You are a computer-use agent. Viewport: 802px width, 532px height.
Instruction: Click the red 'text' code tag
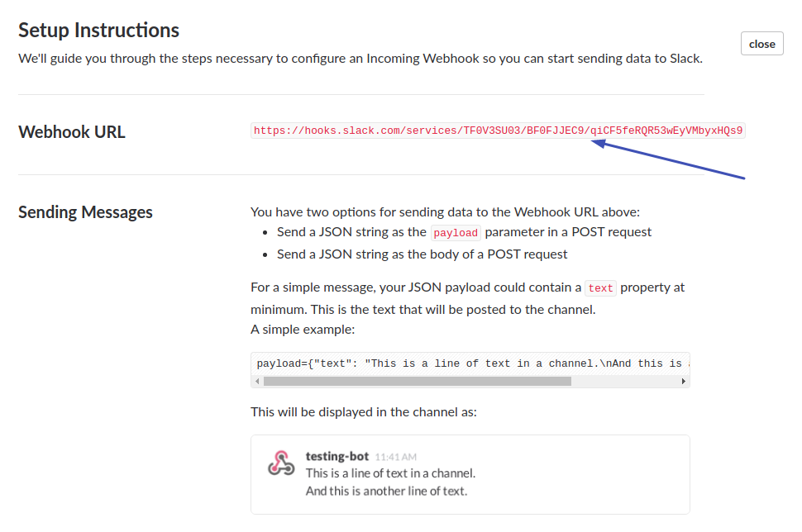[600, 288]
